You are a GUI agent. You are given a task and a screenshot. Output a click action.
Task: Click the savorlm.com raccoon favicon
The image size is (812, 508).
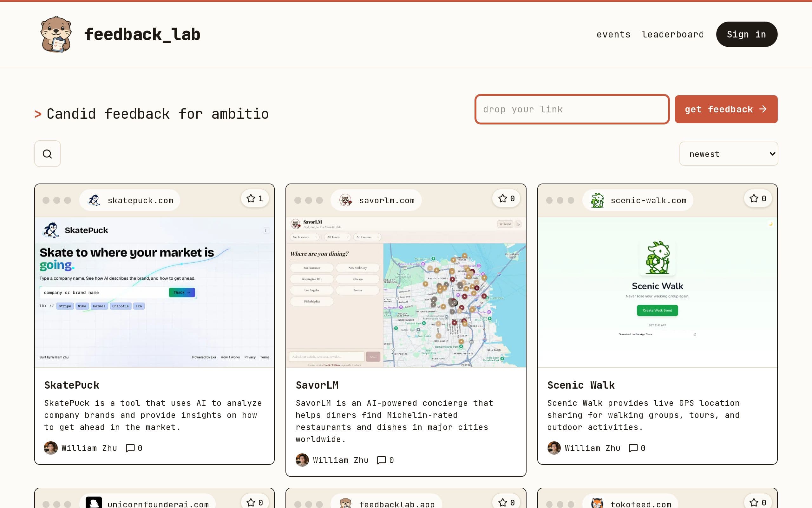[x=345, y=200]
